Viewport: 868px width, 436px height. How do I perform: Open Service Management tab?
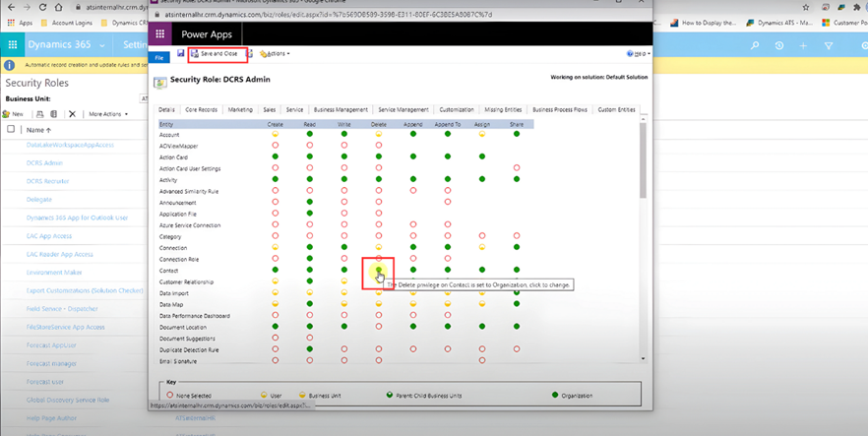[x=403, y=109]
